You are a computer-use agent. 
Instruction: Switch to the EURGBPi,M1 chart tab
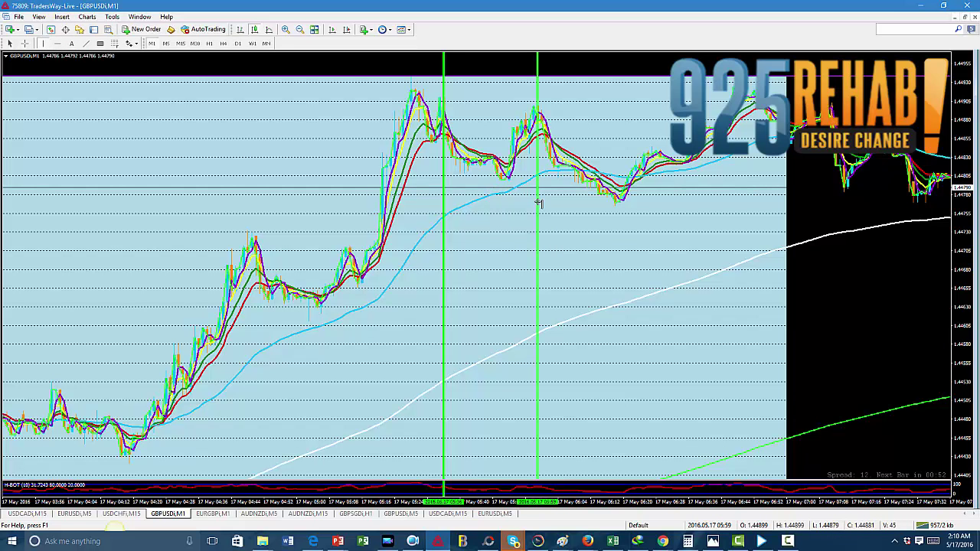(213, 514)
